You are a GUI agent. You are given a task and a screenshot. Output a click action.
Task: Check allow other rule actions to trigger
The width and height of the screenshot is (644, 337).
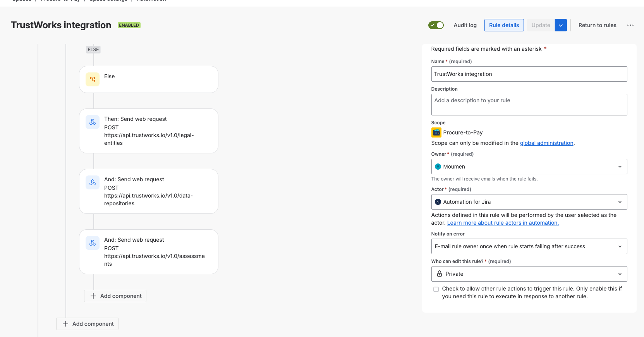click(436, 289)
